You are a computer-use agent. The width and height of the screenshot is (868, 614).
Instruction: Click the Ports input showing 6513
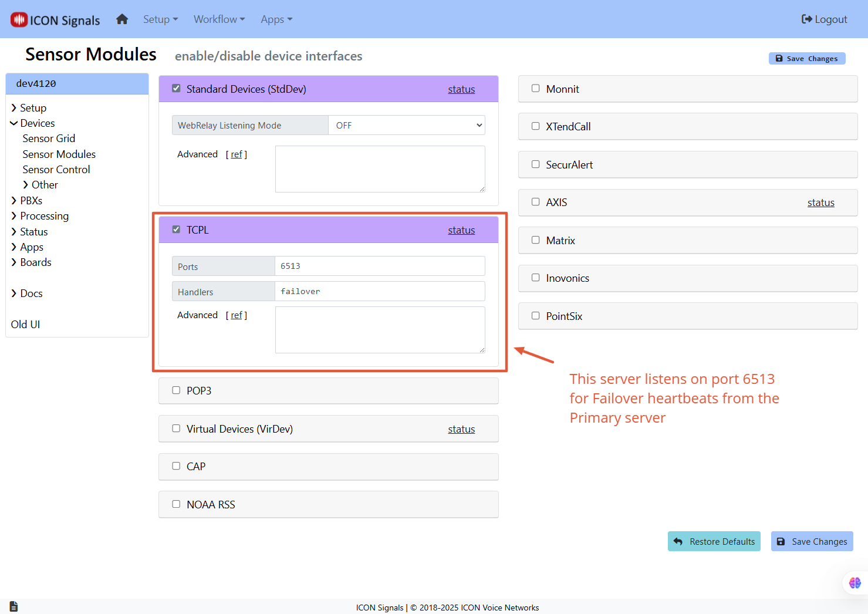(380, 266)
